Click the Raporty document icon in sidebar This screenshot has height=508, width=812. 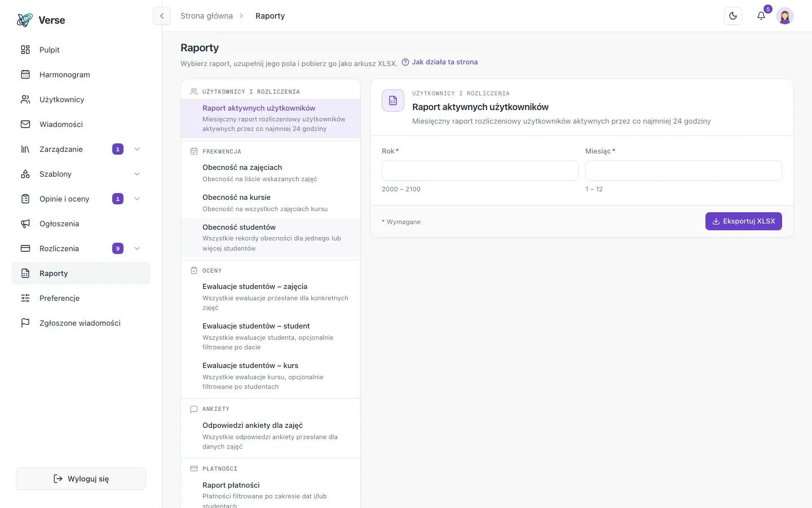point(25,273)
